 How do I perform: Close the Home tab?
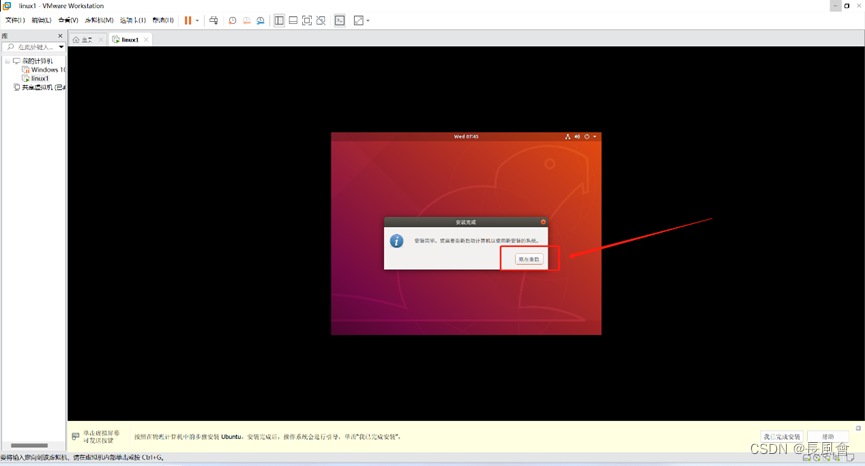100,40
